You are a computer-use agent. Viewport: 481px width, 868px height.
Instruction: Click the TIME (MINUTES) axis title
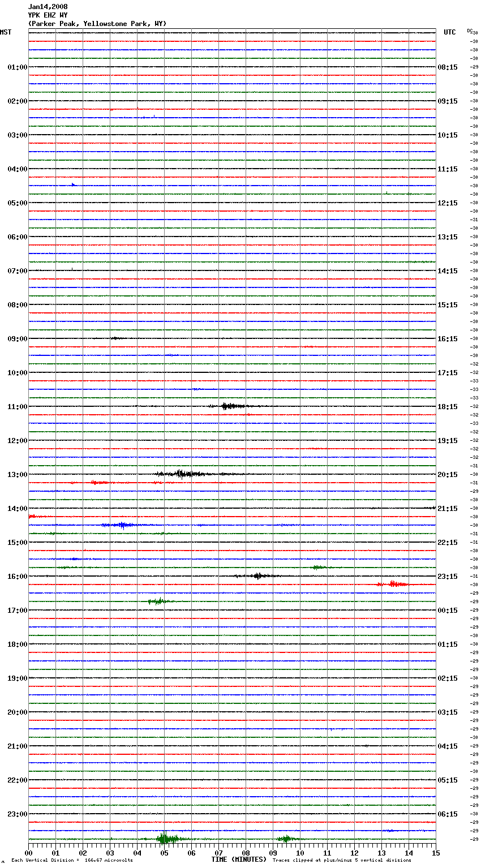click(239, 860)
